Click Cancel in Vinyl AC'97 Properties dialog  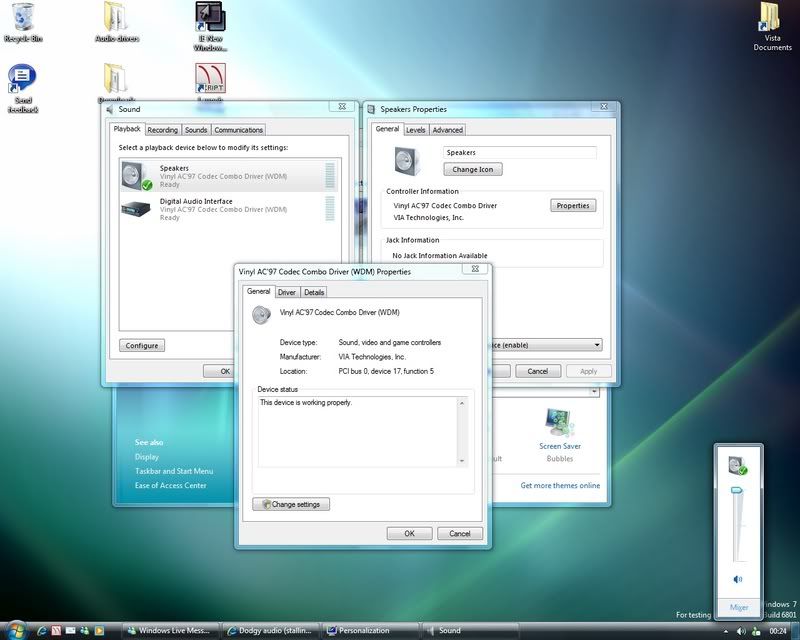460,533
